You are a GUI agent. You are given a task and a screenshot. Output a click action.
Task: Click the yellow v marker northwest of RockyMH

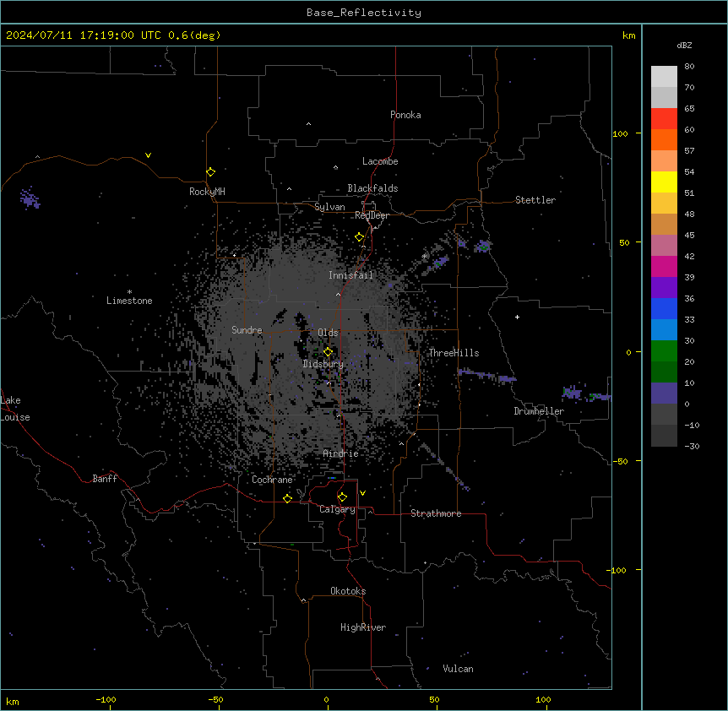tap(148, 155)
